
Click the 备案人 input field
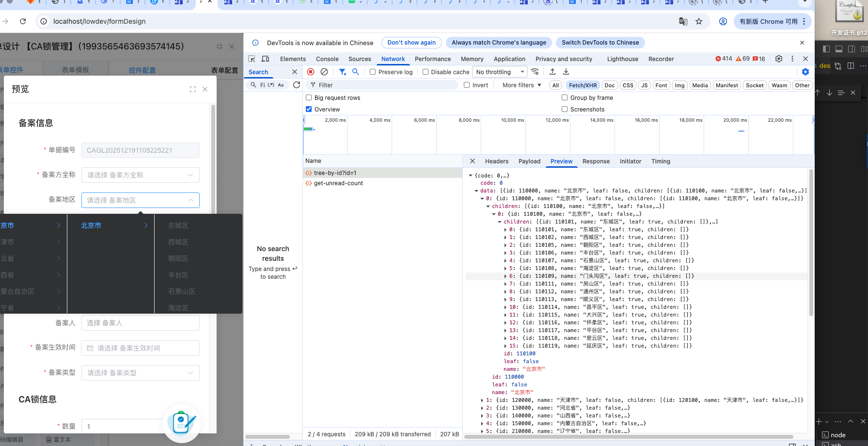(141, 323)
